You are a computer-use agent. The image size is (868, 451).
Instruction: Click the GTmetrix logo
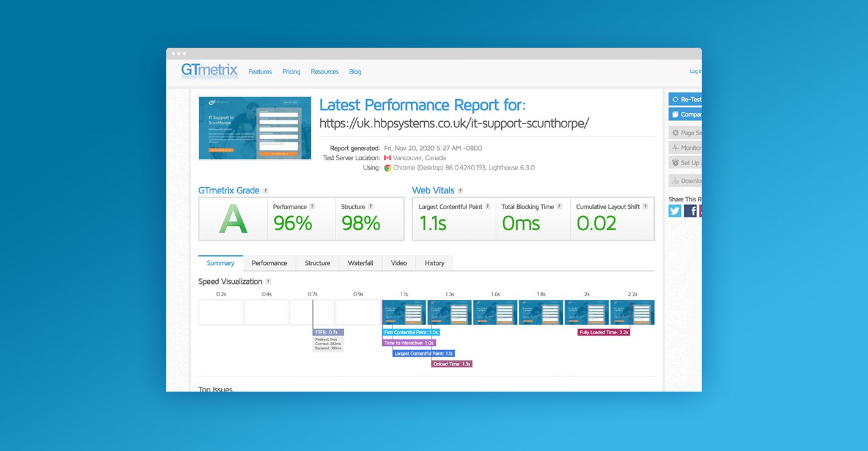pos(209,70)
